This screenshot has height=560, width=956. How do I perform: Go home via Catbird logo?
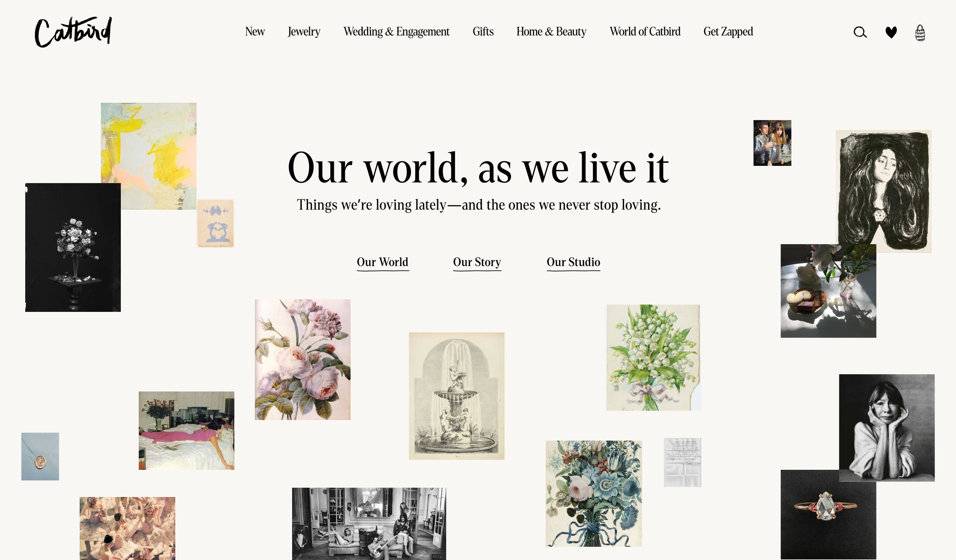pos(73,32)
